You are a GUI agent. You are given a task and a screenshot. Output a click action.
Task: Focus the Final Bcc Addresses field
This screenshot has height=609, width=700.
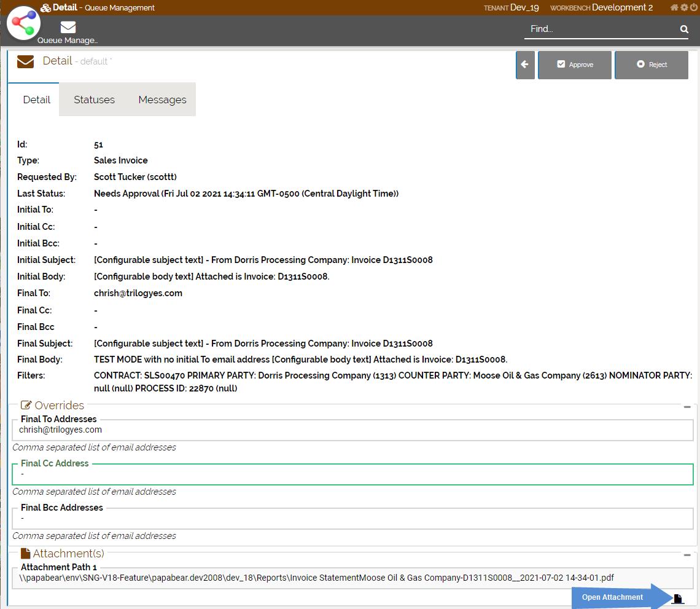[x=352, y=519]
